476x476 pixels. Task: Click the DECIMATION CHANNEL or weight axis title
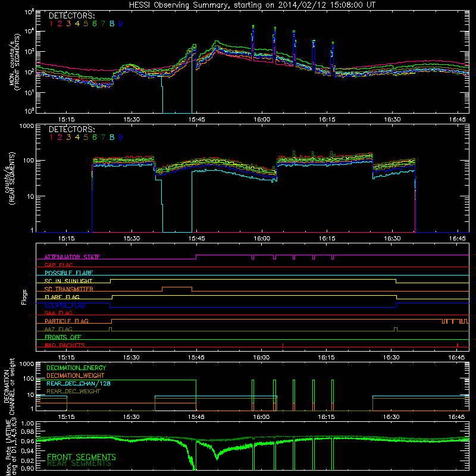pyautogui.click(x=9, y=386)
